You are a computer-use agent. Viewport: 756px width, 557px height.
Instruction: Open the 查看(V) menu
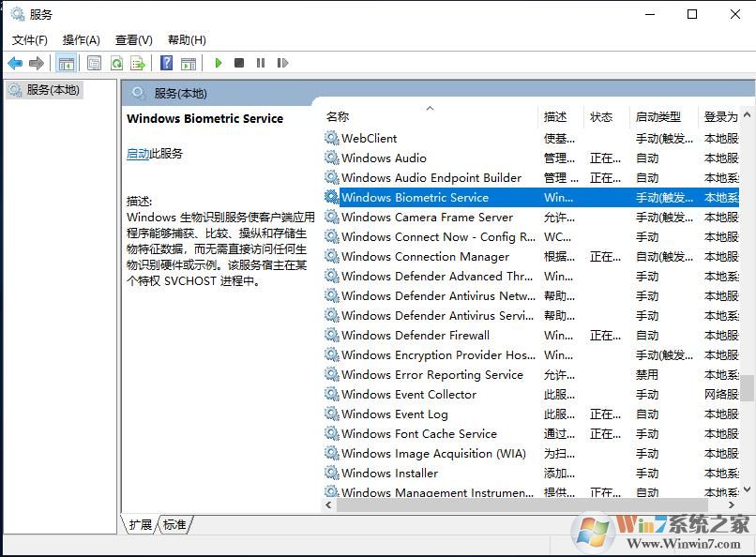133,40
